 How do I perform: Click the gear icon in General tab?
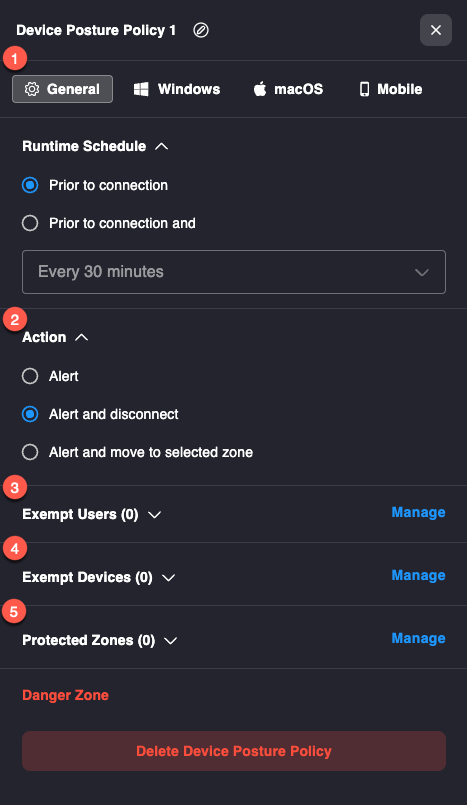[x=32, y=89]
